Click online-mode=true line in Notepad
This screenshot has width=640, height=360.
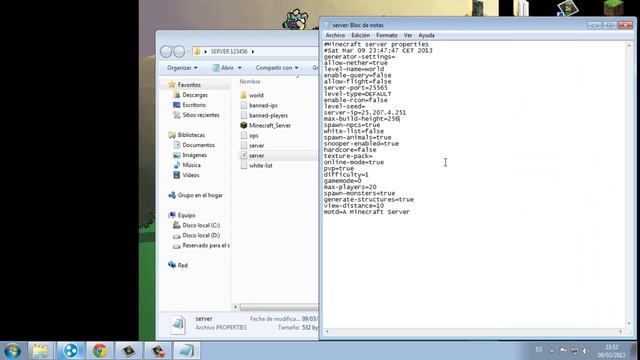(x=354, y=162)
